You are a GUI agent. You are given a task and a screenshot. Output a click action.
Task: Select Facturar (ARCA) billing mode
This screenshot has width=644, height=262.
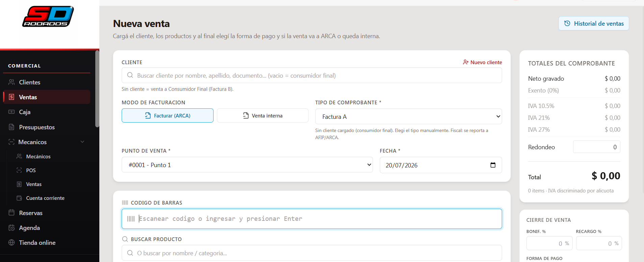[168, 115]
